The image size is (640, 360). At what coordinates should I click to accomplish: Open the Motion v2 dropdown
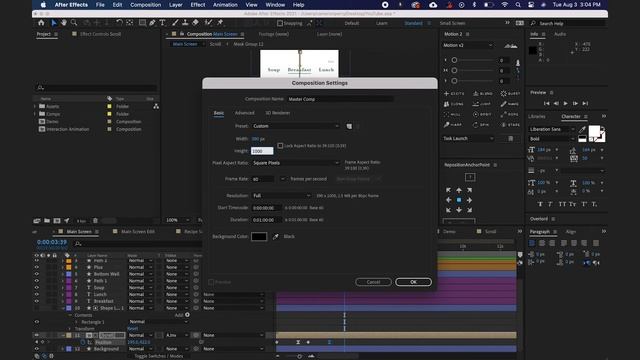click(x=468, y=45)
